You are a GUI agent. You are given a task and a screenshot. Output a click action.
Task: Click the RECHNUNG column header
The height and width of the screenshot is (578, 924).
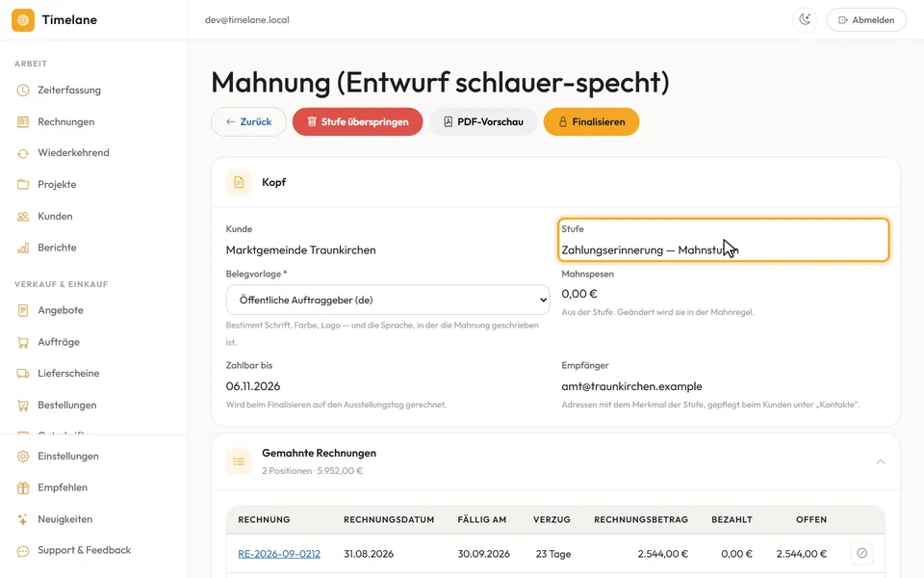point(264,519)
